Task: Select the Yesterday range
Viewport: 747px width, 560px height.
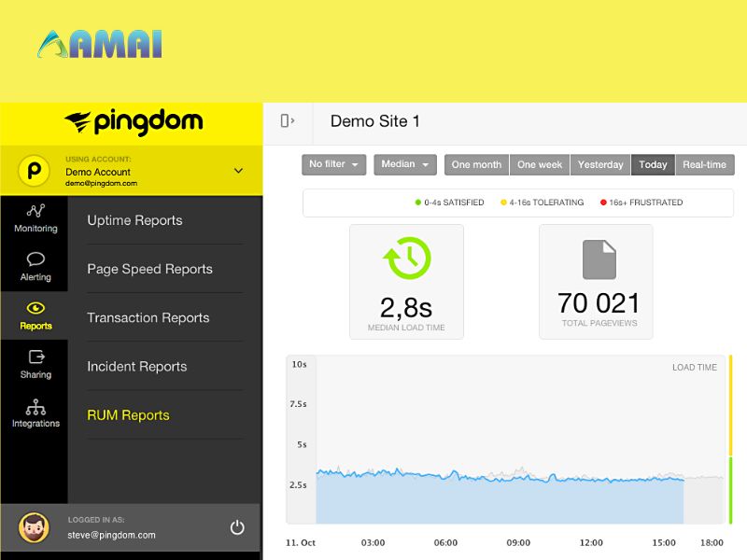Action: click(x=600, y=165)
